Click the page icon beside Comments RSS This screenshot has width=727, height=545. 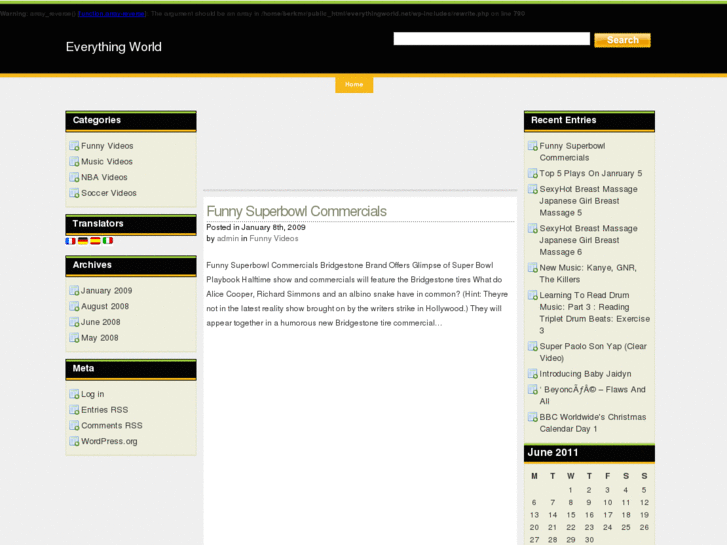click(x=74, y=426)
